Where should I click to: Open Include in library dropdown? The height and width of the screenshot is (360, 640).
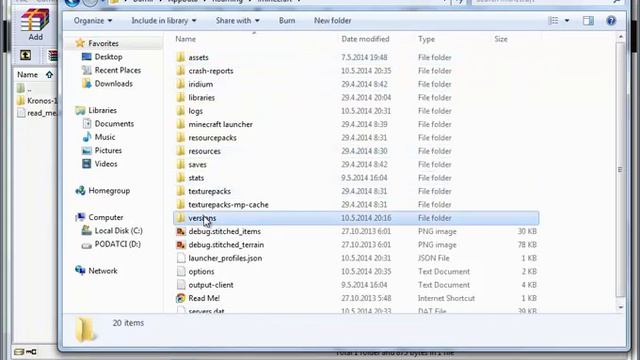164,20
